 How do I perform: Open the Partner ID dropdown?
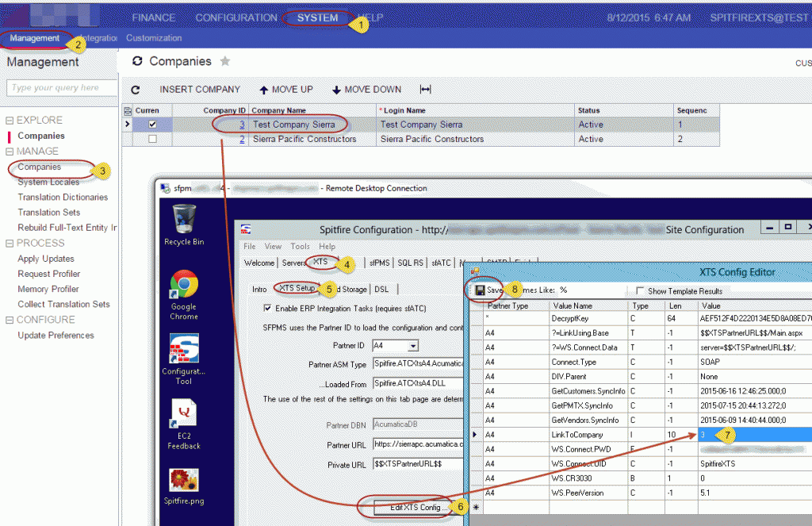click(x=412, y=346)
